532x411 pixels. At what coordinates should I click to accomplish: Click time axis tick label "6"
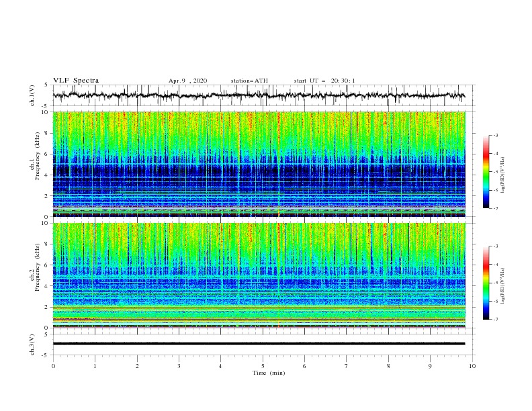(304, 366)
